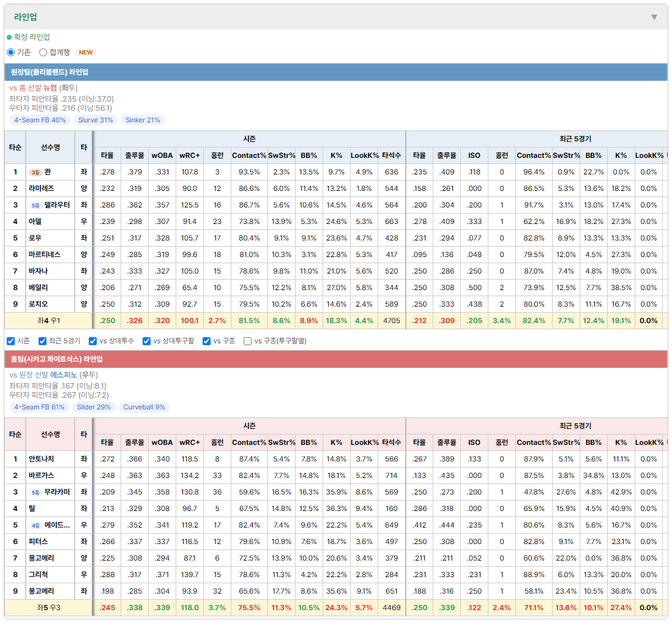Open home starter 뉴컴 link
672x623 pixels.
point(50,88)
